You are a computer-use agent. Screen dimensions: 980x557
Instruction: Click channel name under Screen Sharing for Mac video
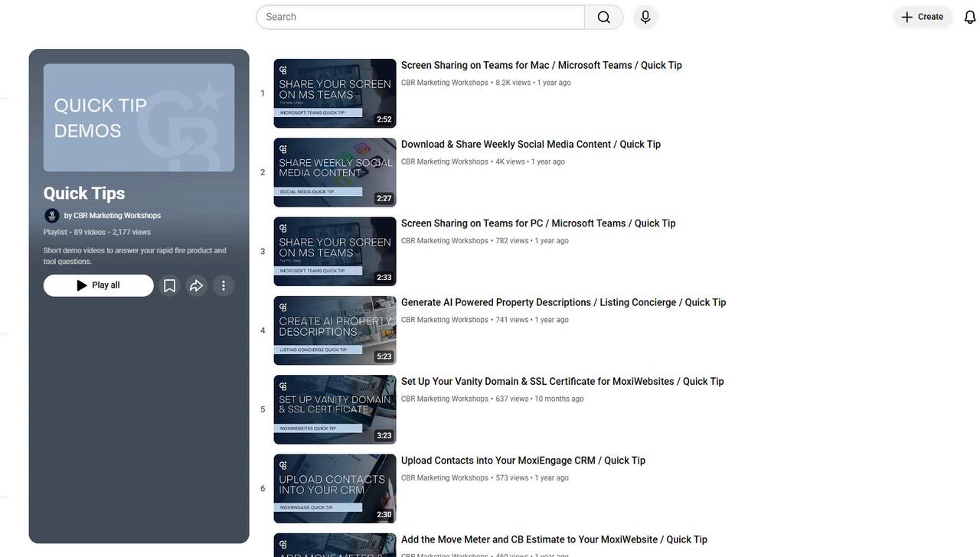pos(445,83)
